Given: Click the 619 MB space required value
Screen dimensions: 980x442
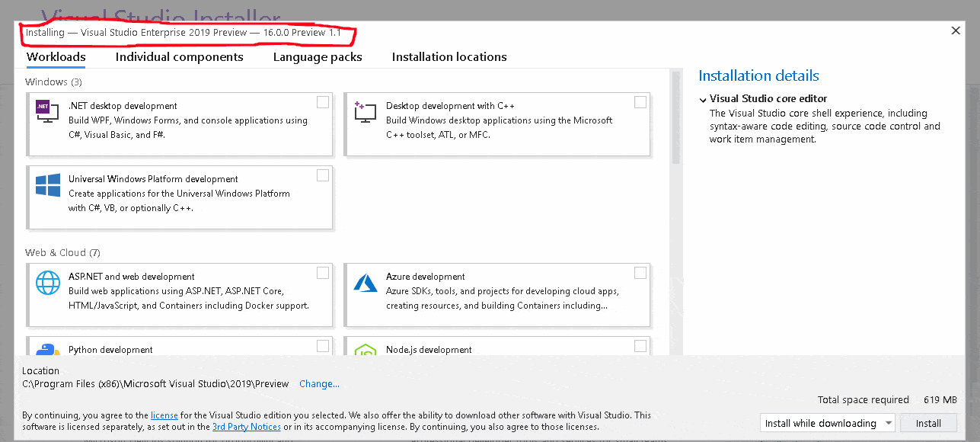Looking at the screenshot, I should pos(940,400).
